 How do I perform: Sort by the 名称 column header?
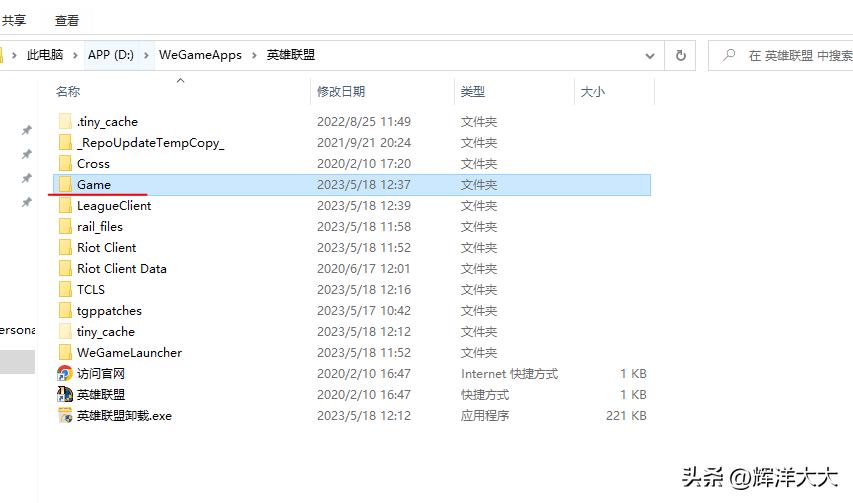pos(68,91)
